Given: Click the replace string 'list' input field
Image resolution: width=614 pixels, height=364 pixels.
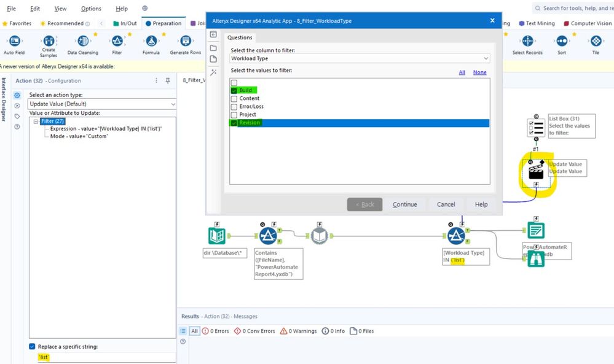Looking at the screenshot, I should pyautogui.click(x=106, y=357).
